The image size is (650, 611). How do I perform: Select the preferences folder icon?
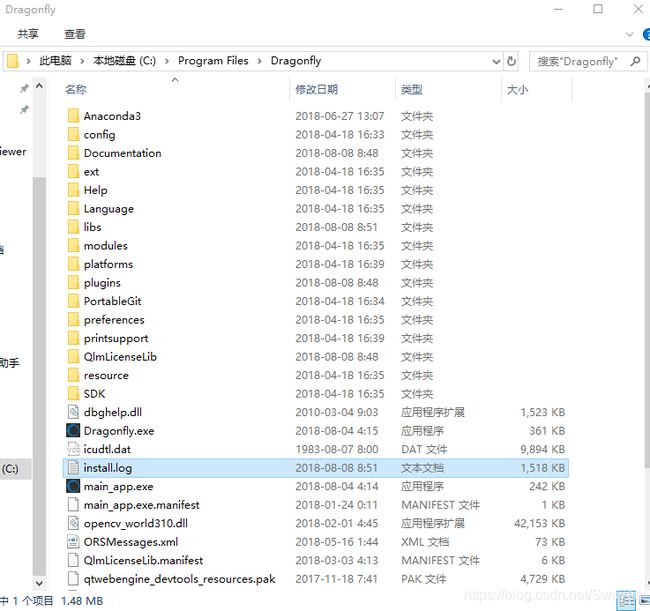[x=73, y=320]
